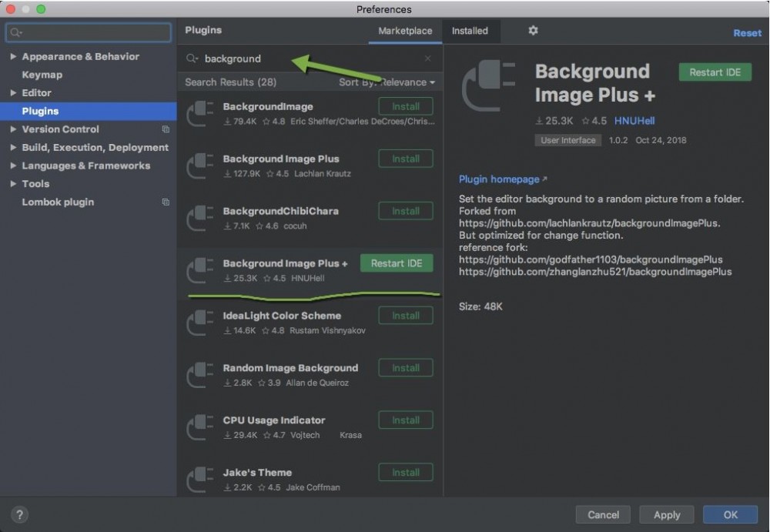The width and height of the screenshot is (770, 532).
Task: Click the BackgroundImage plugin icon
Action: (x=200, y=113)
